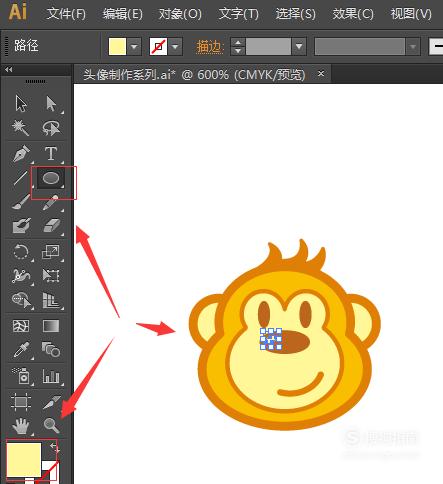
Task: Click the yellow fill swatch in toolbox
Action: [24, 460]
